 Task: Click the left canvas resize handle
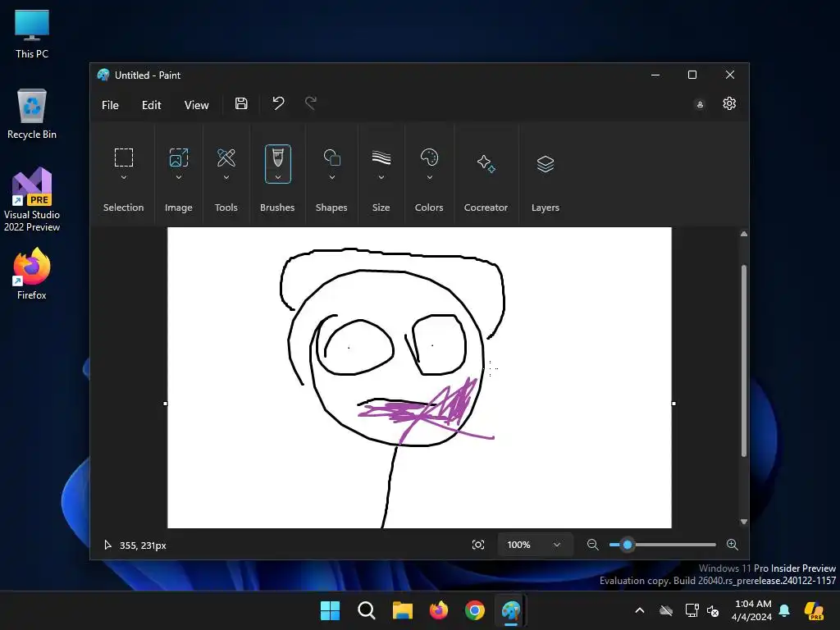166,404
